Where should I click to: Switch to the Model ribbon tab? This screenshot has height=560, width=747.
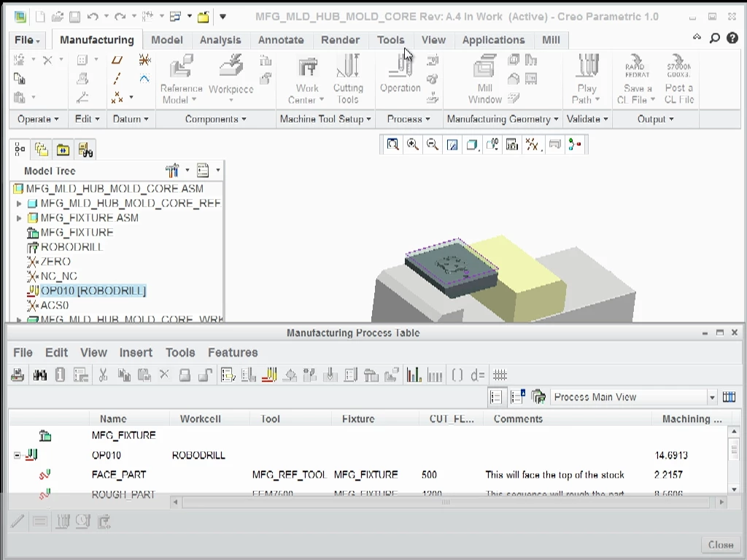pos(167,40)
